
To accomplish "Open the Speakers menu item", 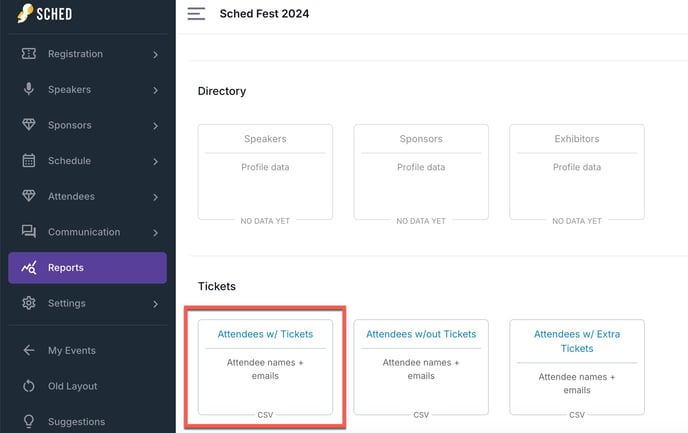I will (x=87, y=89).
